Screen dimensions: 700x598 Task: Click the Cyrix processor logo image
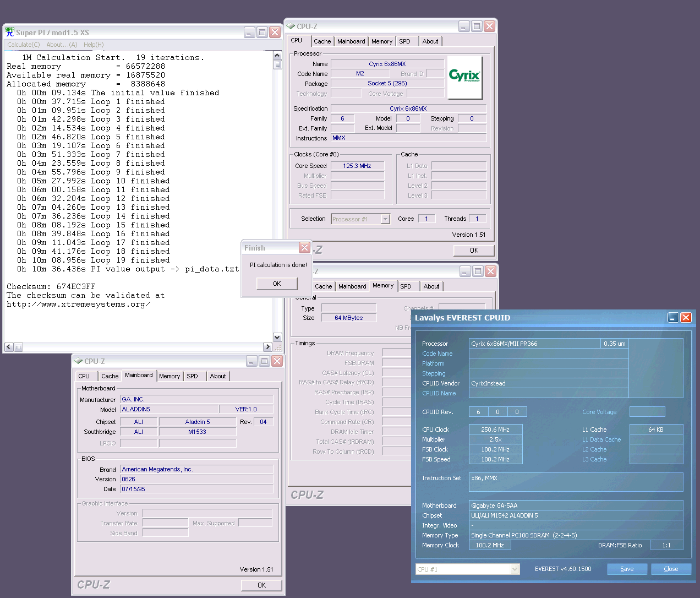coord(465,77)
